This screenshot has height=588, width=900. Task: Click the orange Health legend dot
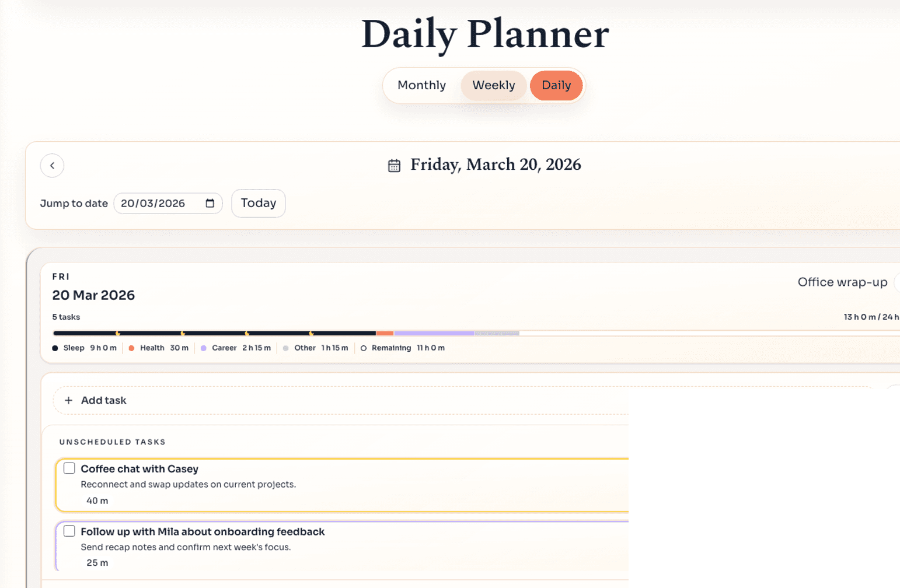(132, 348)
